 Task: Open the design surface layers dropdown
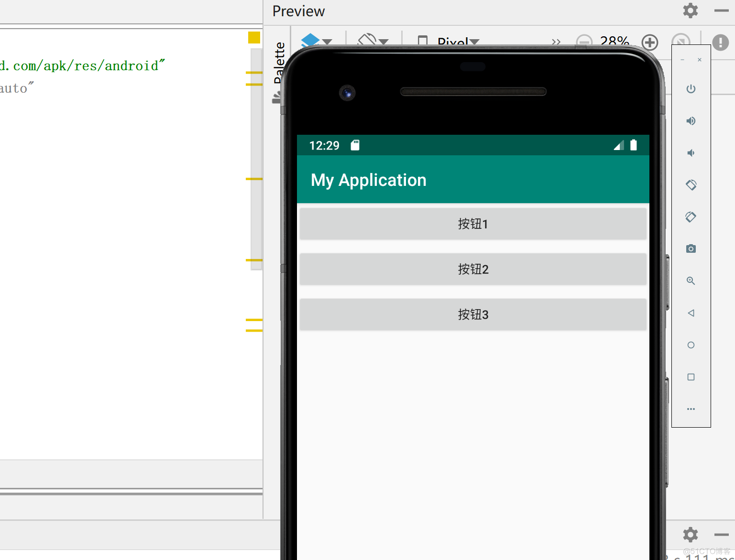pyautogui.click(x=316, y=40)
